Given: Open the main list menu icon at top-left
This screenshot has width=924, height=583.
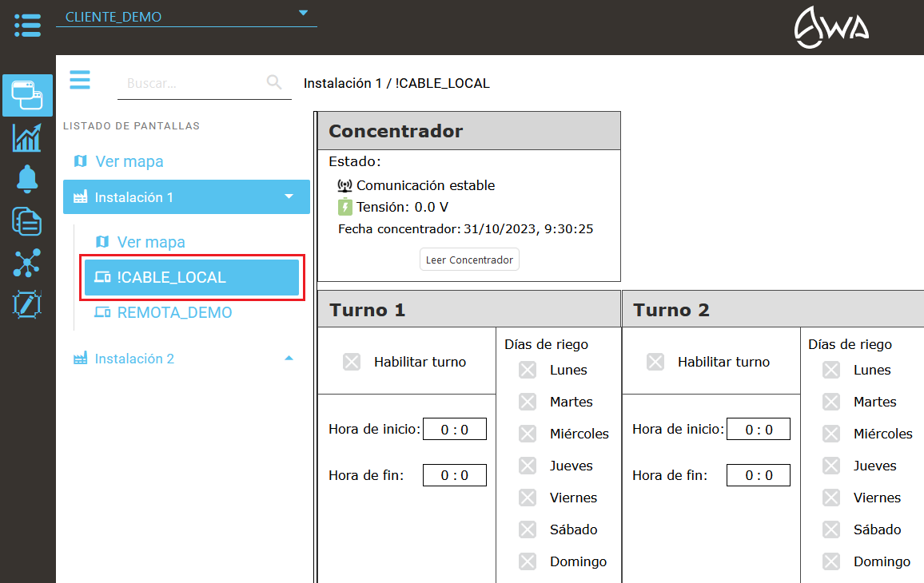Looking at the screenshot, I should click(x=27, y=25).
